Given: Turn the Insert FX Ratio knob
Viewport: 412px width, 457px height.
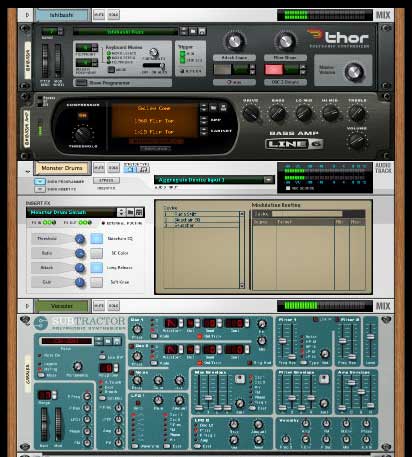Looking at the screenshot, I should click(x=80, y=253).
